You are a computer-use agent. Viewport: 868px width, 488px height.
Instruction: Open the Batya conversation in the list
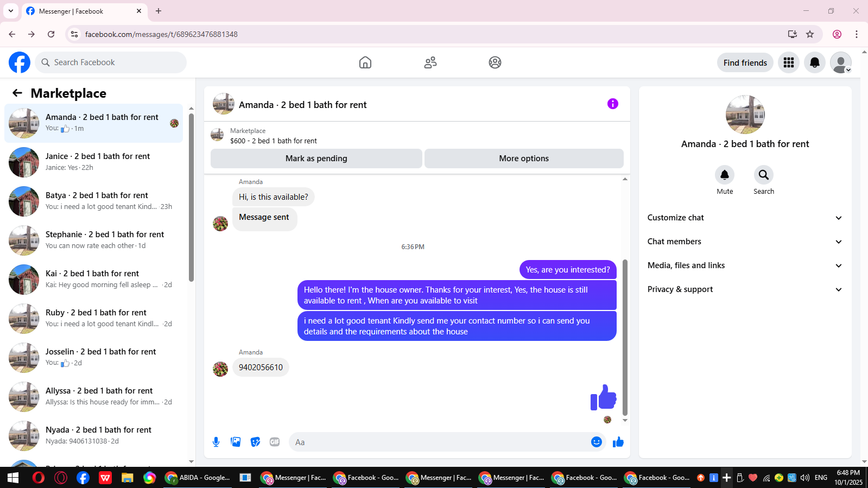pyautogui.click(x=93, y=201)
